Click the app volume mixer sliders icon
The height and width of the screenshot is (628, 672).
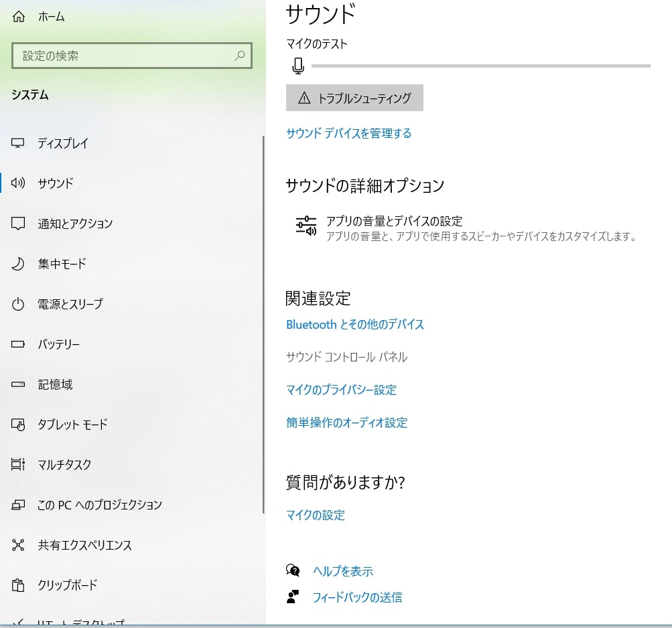click(x=306, y=226)
